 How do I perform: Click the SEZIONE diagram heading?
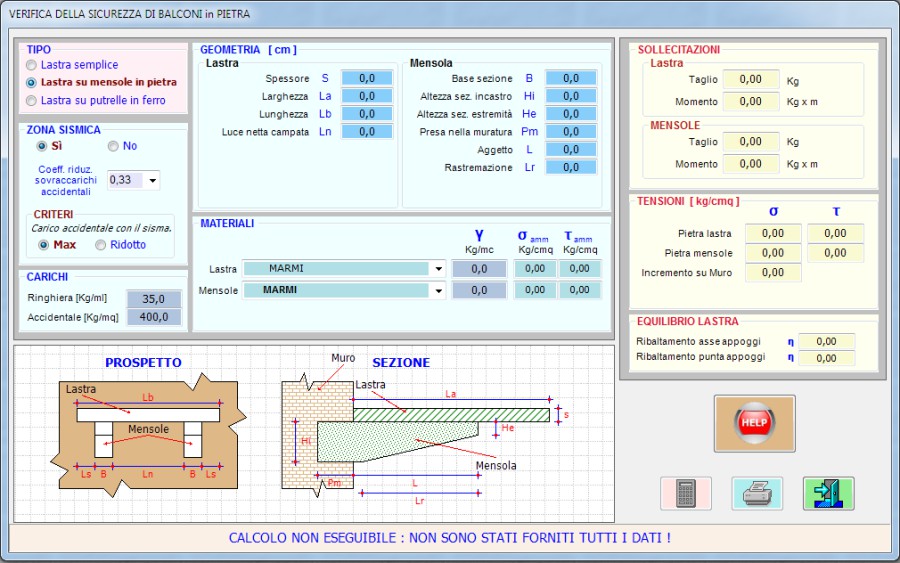click(x=401, y=363)
